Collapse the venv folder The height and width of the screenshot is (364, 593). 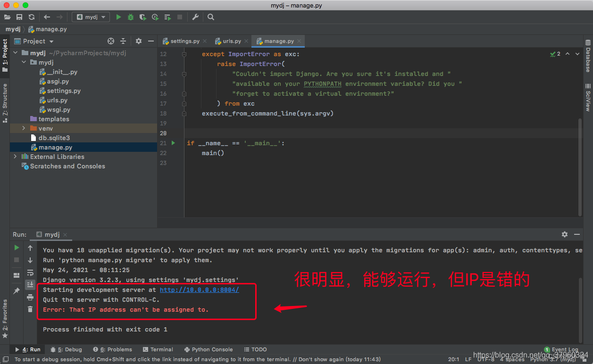(x=23, y=128)
